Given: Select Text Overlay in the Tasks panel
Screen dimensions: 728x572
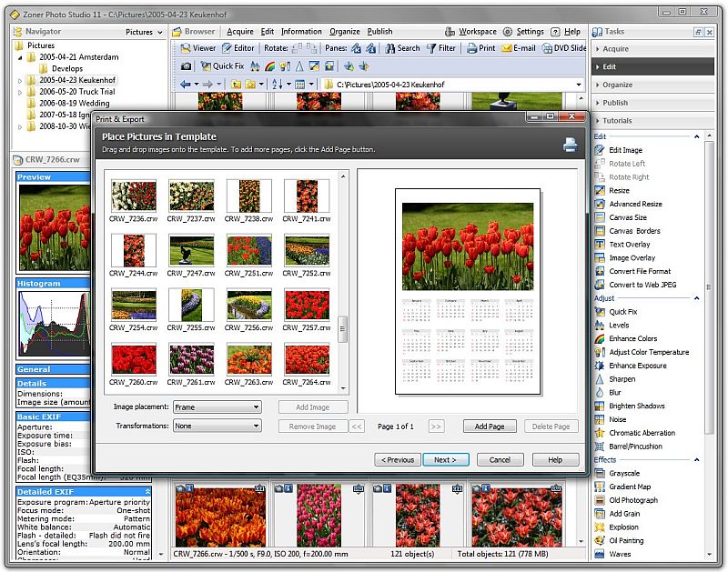Looking at the screenshot, I should [629, 245].
